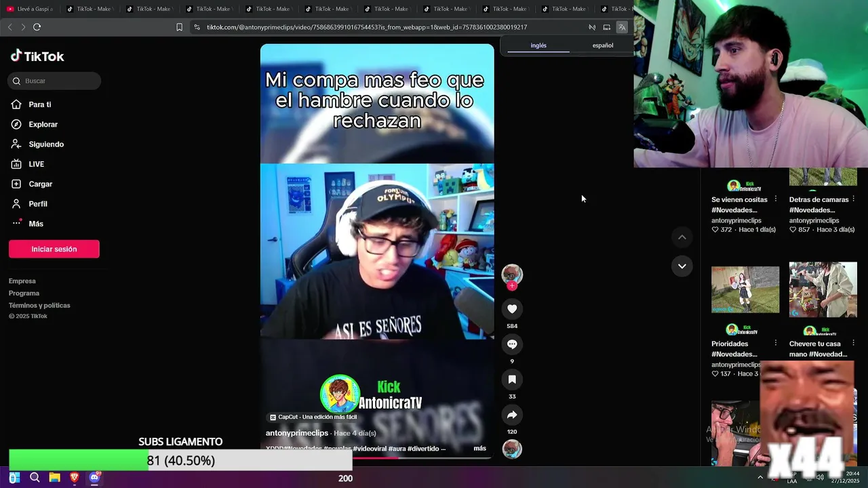Follow creator with red plus badge
The height and width of the screenshot is (488, 868).
[512, 286]
